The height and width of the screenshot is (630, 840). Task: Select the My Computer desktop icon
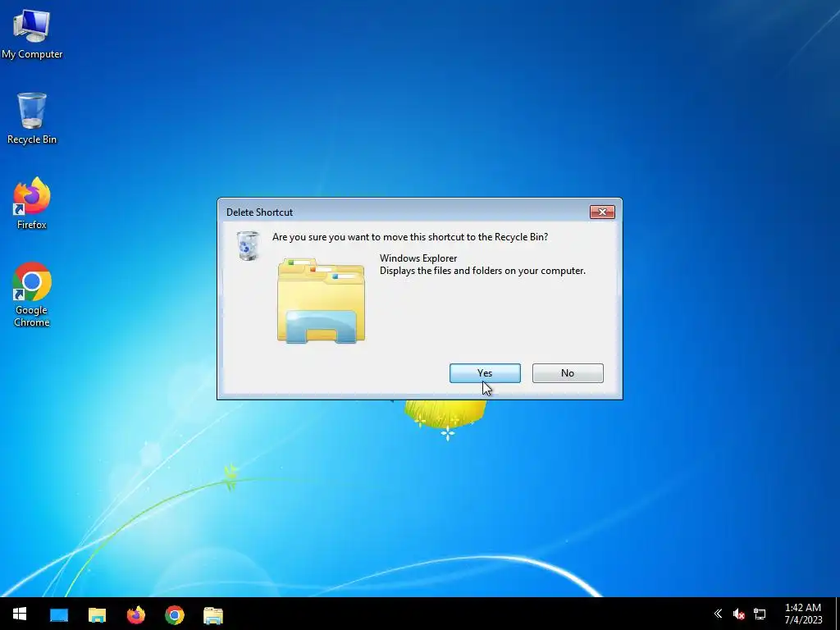pos(32,33)
